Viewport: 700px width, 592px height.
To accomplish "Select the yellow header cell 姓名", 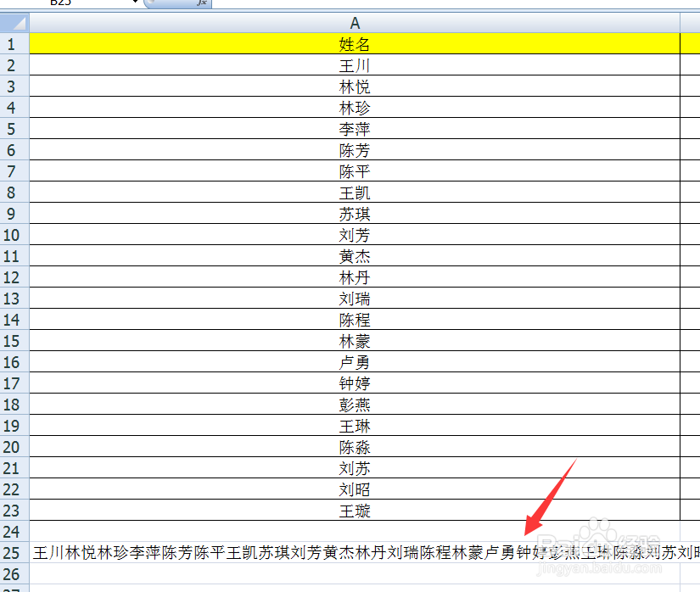I will pos(355,44).
